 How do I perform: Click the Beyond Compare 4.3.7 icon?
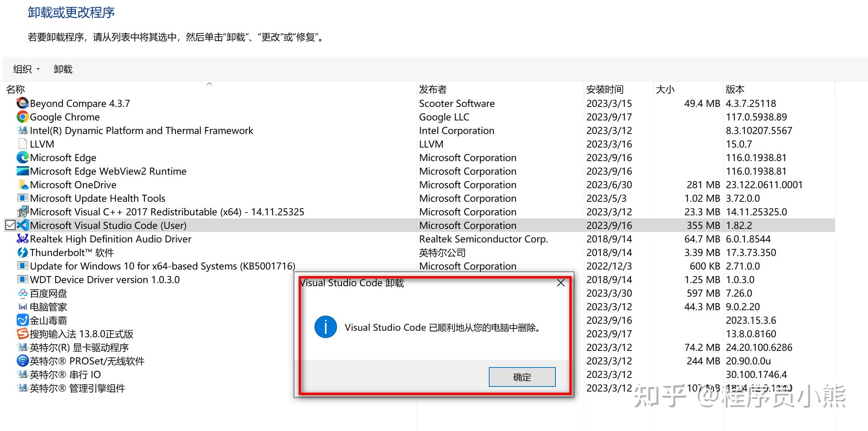[x=22, y=103]
